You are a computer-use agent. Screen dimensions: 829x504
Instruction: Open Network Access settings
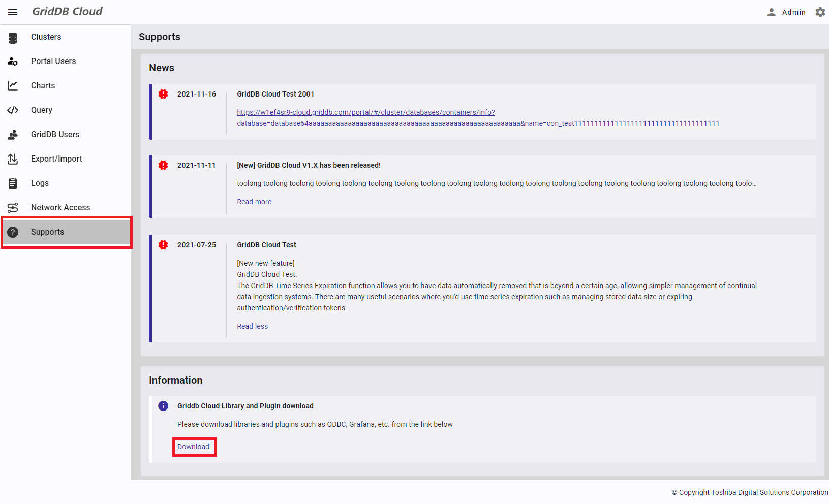pos(65,208)
